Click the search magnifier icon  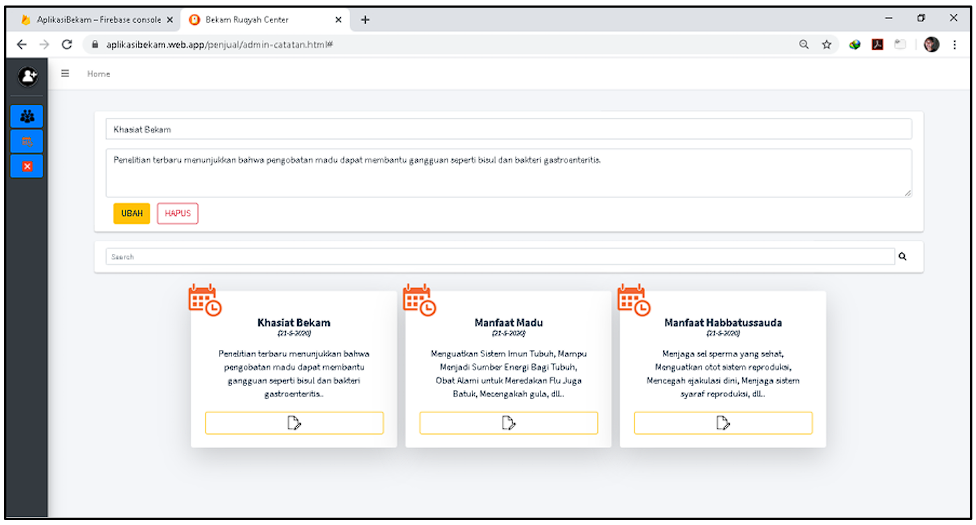[x=903, y=257]
